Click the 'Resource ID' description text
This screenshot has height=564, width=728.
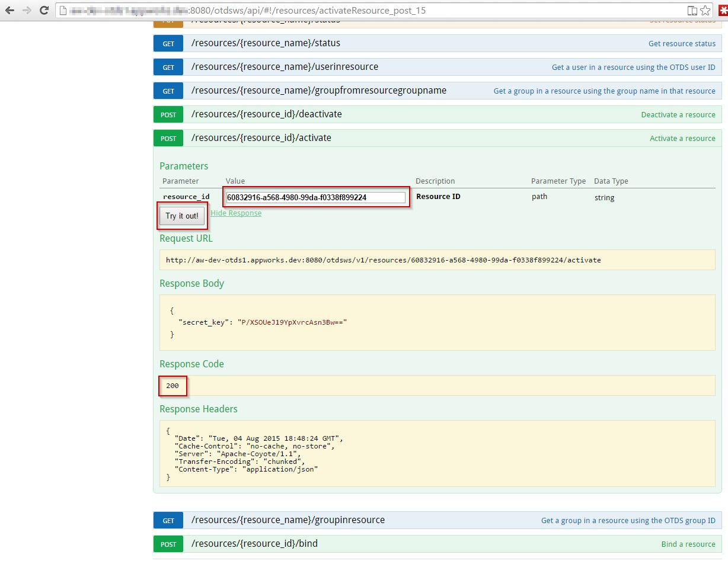438,197
